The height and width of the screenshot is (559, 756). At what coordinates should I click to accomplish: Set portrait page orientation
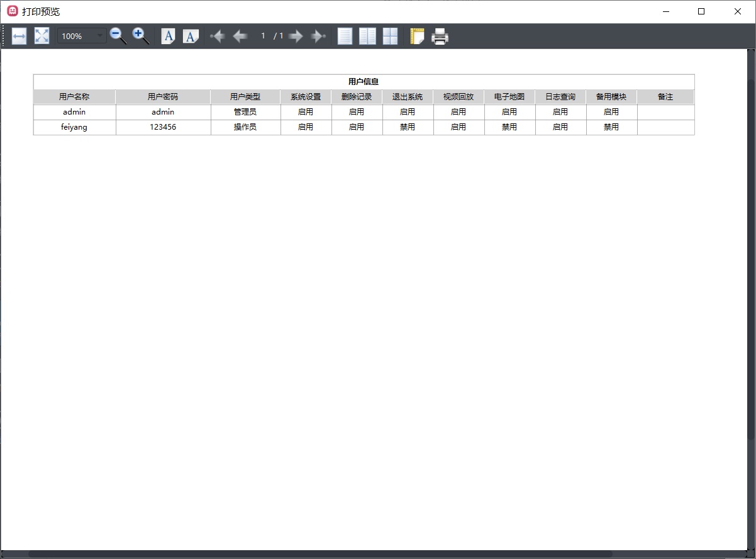coord(168,37)
